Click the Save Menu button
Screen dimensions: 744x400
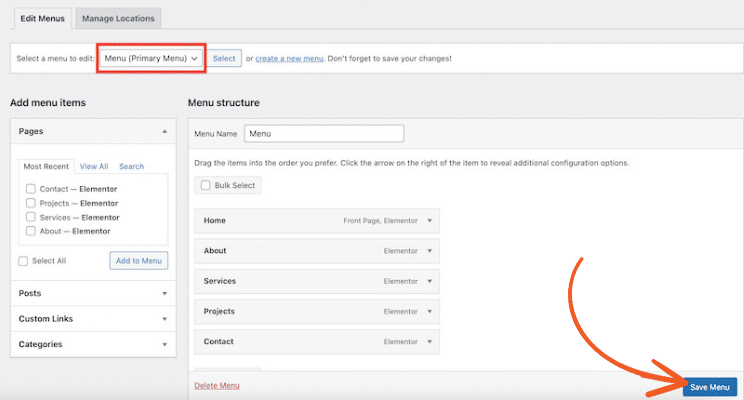[x=710, y=387]
